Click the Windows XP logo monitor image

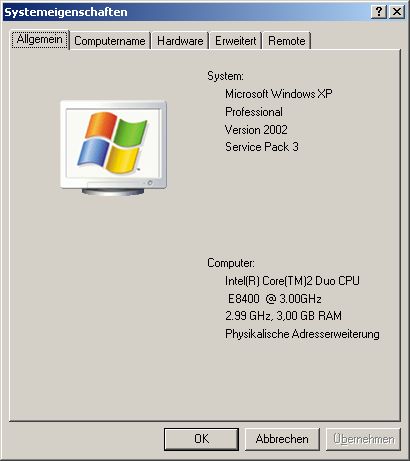pyautogui.click(x=113, y=148)
